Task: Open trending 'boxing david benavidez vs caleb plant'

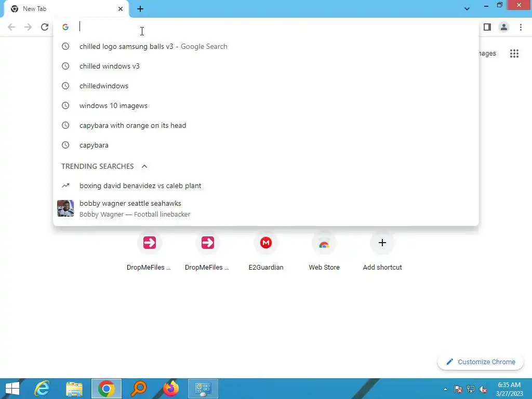Action: tap(266, 185)
